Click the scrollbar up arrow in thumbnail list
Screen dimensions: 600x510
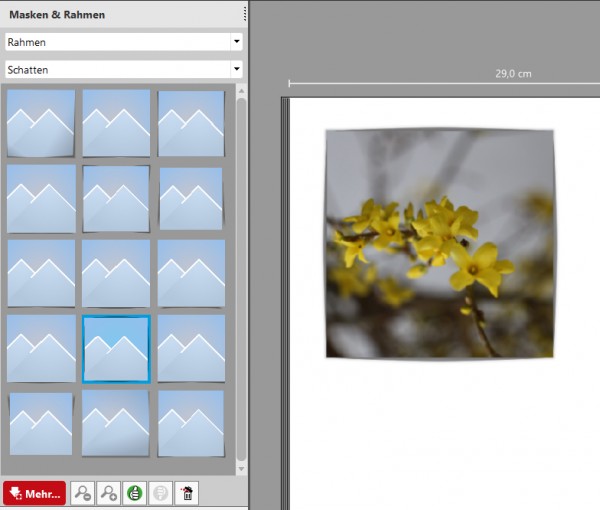click(241, 91)
